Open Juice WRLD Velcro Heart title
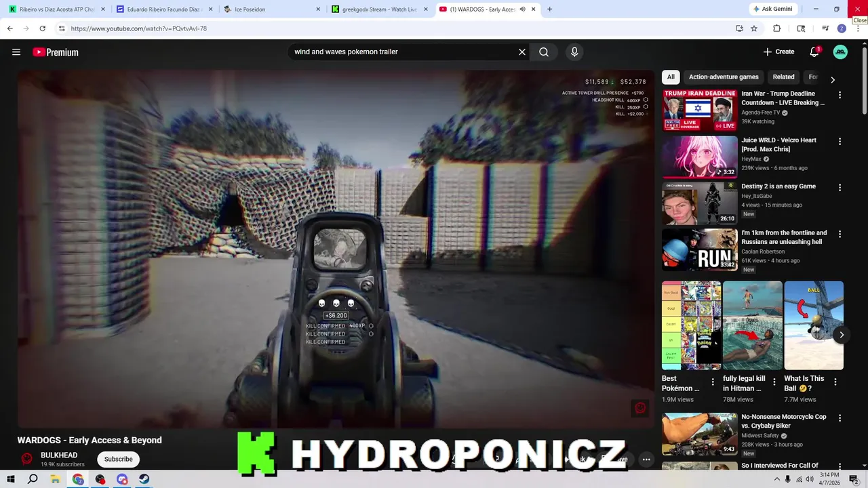The height and width of the screenshot is (488, 868). point(778,144)
